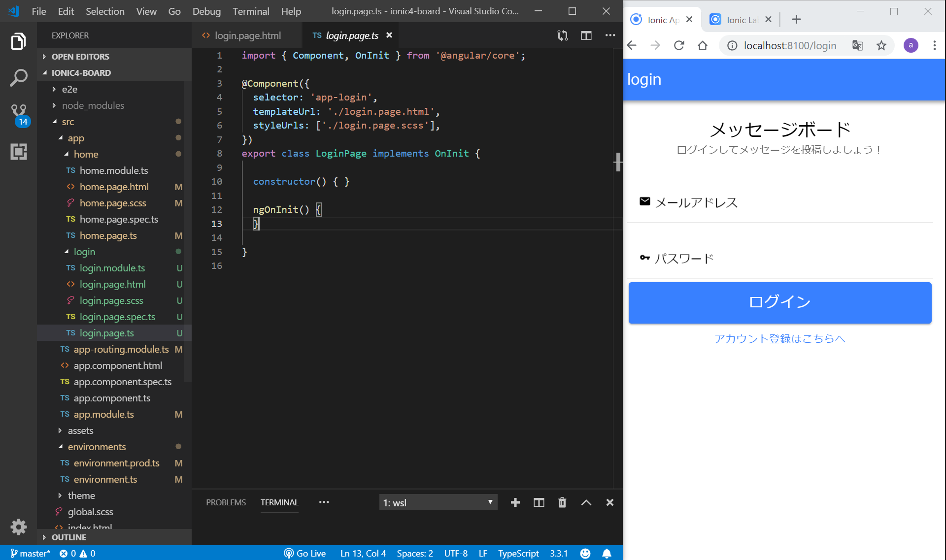Image resolution: width=946 pixels, height=560 pixels.
Task: Click the Split Editor icon
Action: point(586,35)
